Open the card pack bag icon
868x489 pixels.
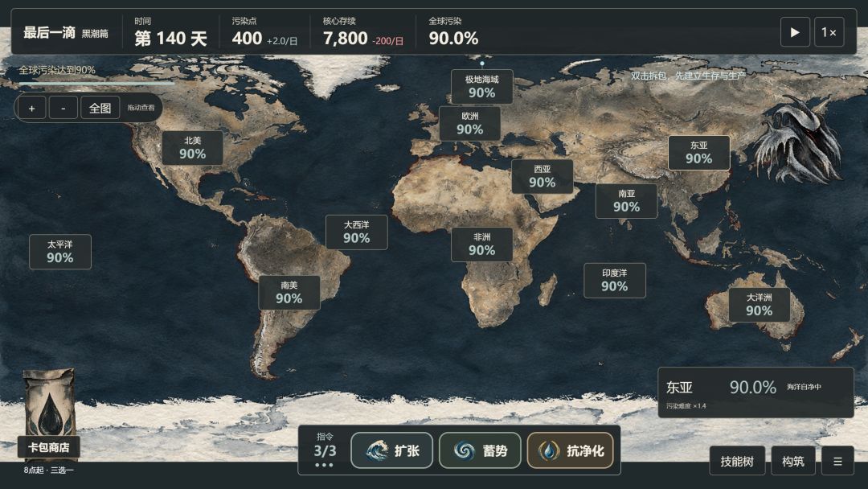click(49, 402)
